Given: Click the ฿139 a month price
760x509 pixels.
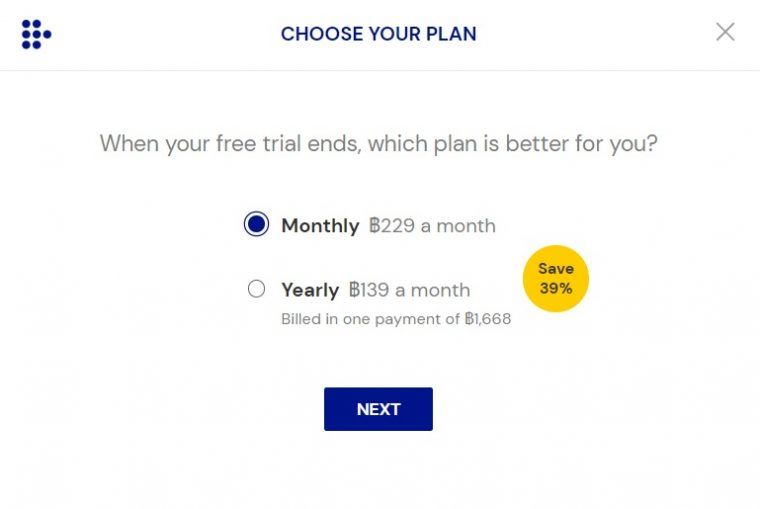Looking at the screenshot, I should (409, 290).
